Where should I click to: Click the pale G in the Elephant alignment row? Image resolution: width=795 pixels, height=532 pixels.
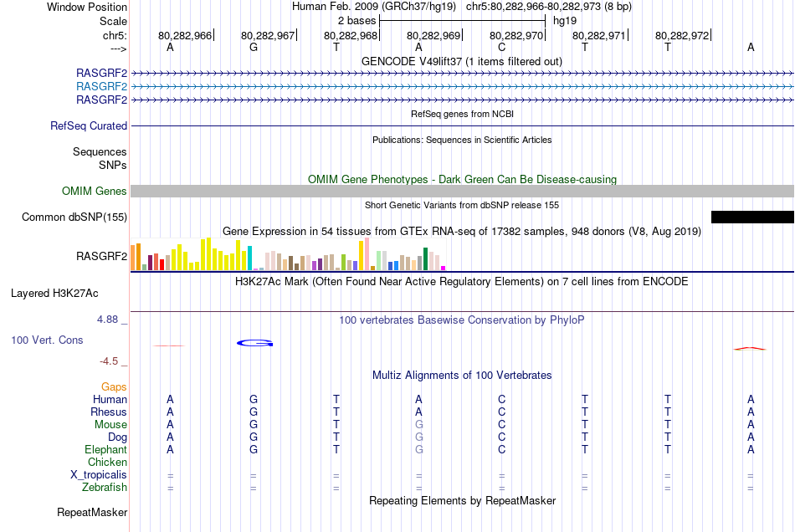418,449
